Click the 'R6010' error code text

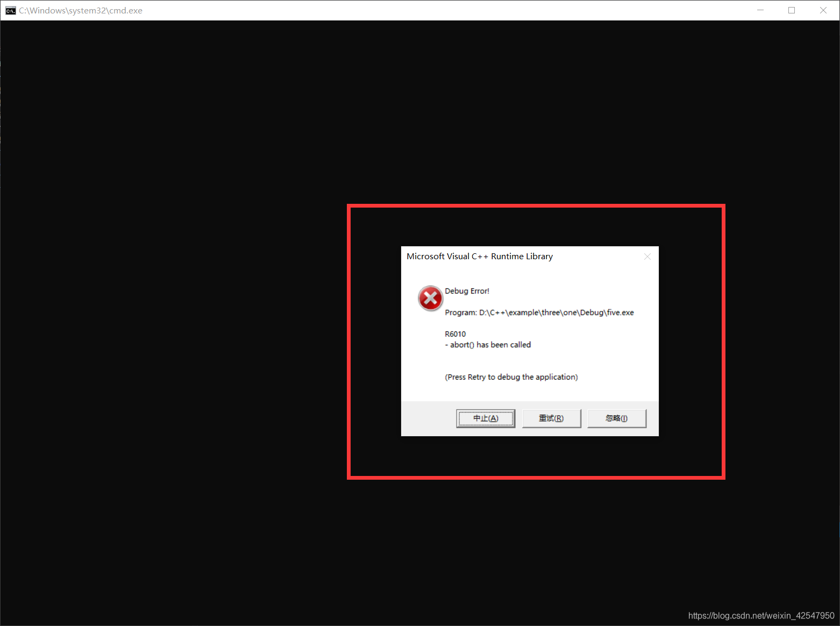click(x=455, y=334)
